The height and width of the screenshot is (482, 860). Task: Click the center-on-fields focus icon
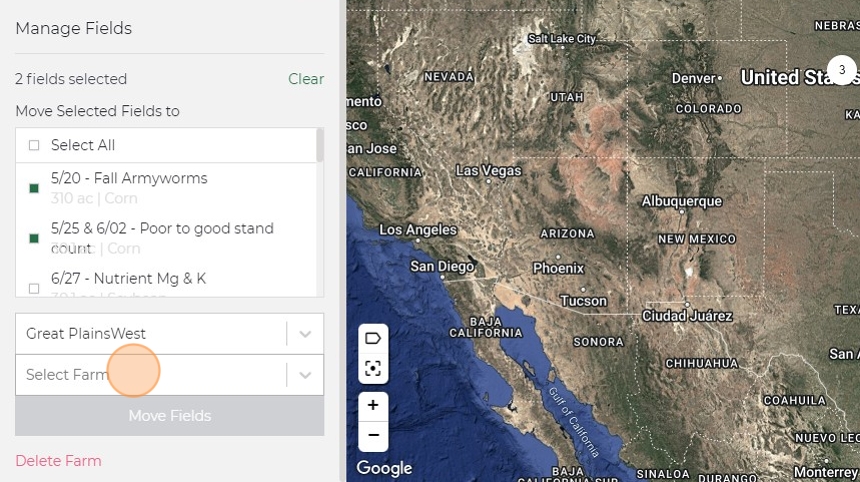(373, 368)
